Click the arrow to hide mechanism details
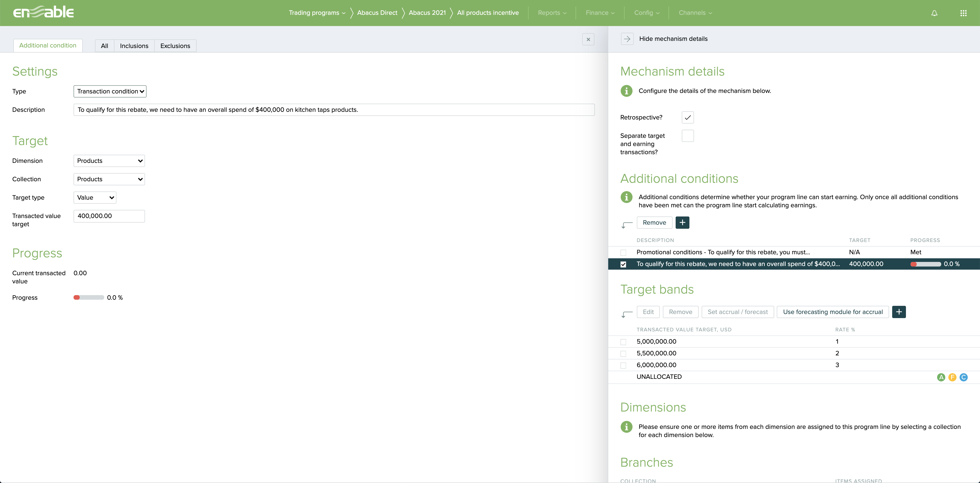 627,39
